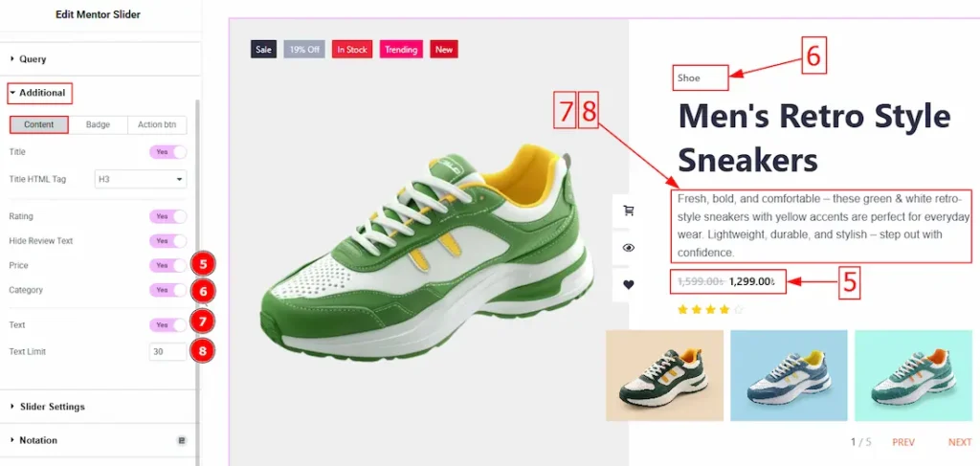Image resolution: width=980 pixels, height=466 pixels.
Task: Click the Trending badge on the product image
Action: click(401, 50)
